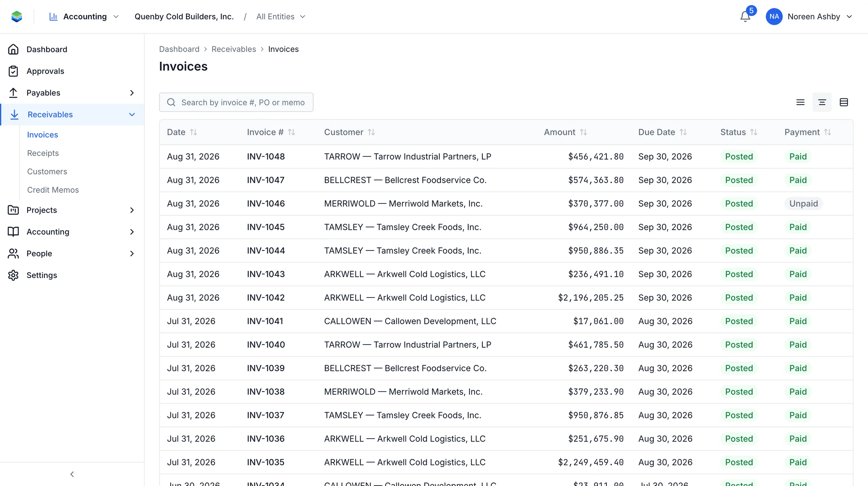This screenshot has height=486, width=868.
Task: Click the NA user avatar
Action: (774, 17)
